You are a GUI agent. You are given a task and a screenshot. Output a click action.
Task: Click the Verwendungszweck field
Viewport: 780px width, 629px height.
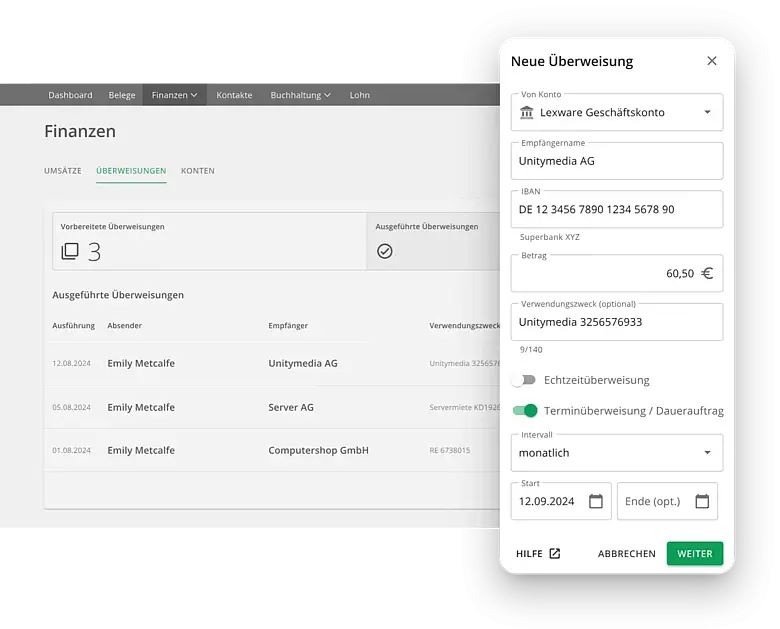click(617, 322)
